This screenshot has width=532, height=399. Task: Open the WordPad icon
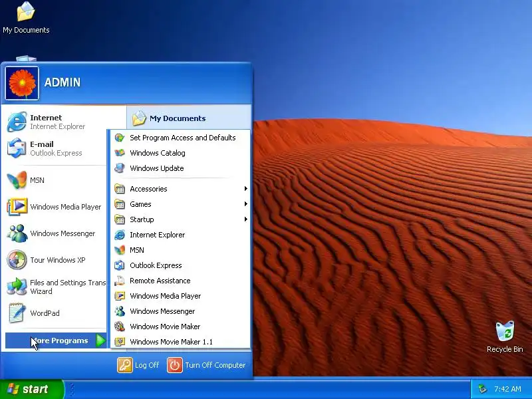[17, 313]
